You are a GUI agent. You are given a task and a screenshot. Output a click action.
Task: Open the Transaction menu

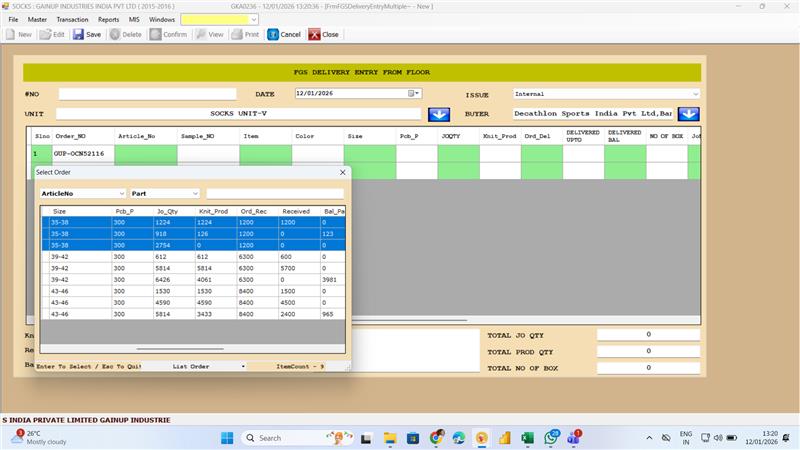point(72,19)
